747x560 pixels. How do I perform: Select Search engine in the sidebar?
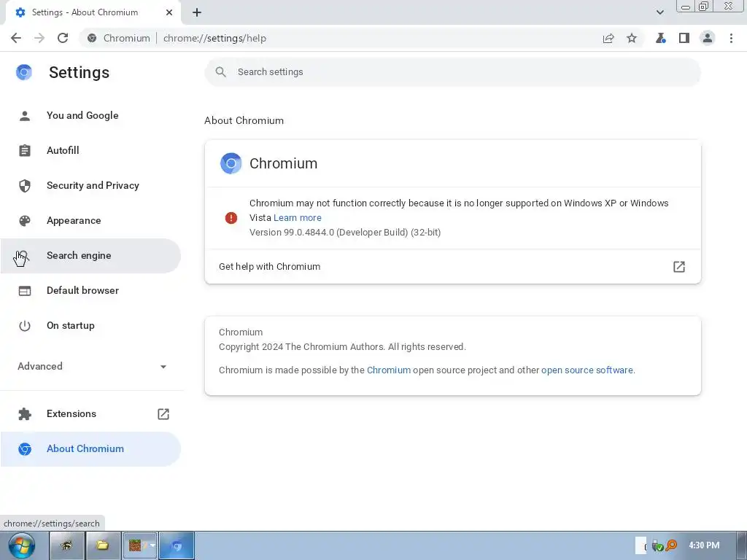(90, 256)
